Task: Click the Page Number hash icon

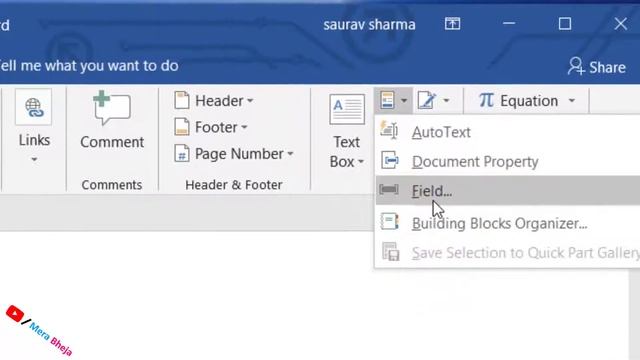Action: (182, 154)
